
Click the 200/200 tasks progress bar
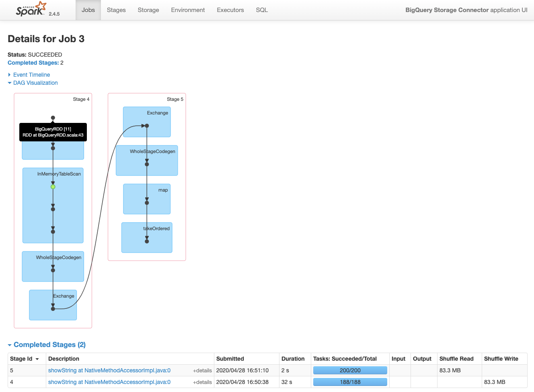(x=350, y=370)
